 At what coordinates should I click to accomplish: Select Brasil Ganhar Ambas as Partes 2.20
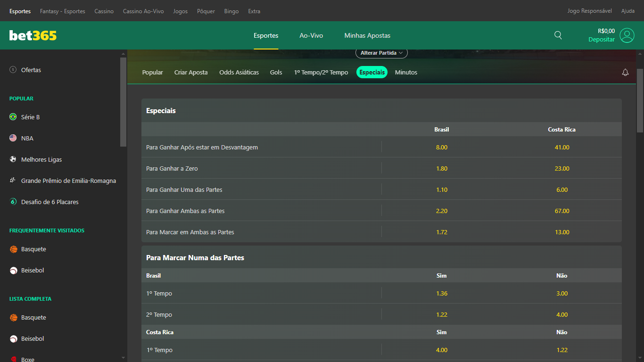[442, 211]
